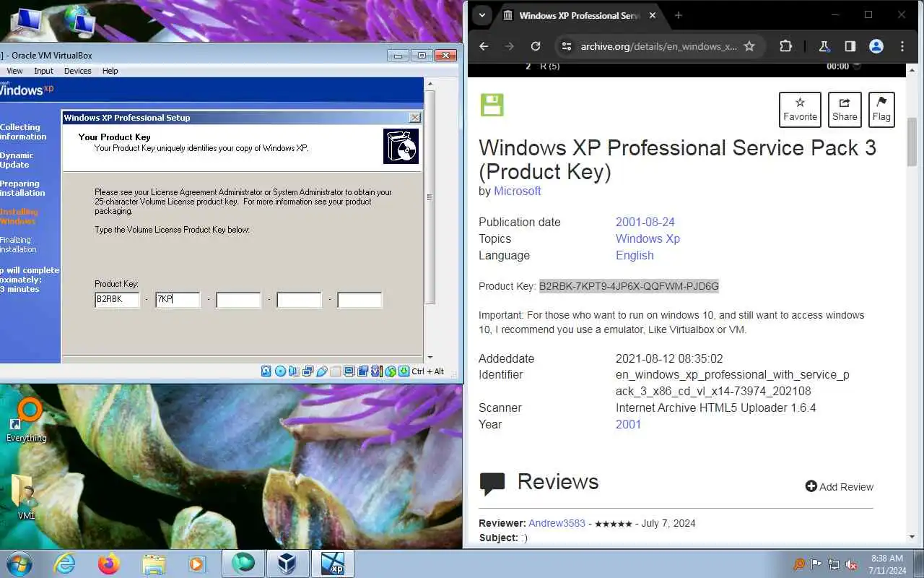The width and height of the screenshot is (924, 578).
Task: Click Add Review
Action: (840, 487)
